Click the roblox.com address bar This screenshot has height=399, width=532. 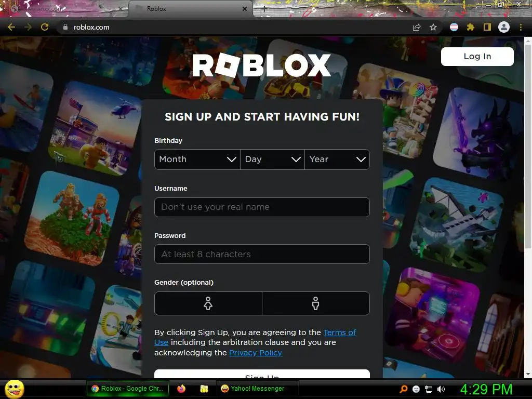[x=234, y=27]
